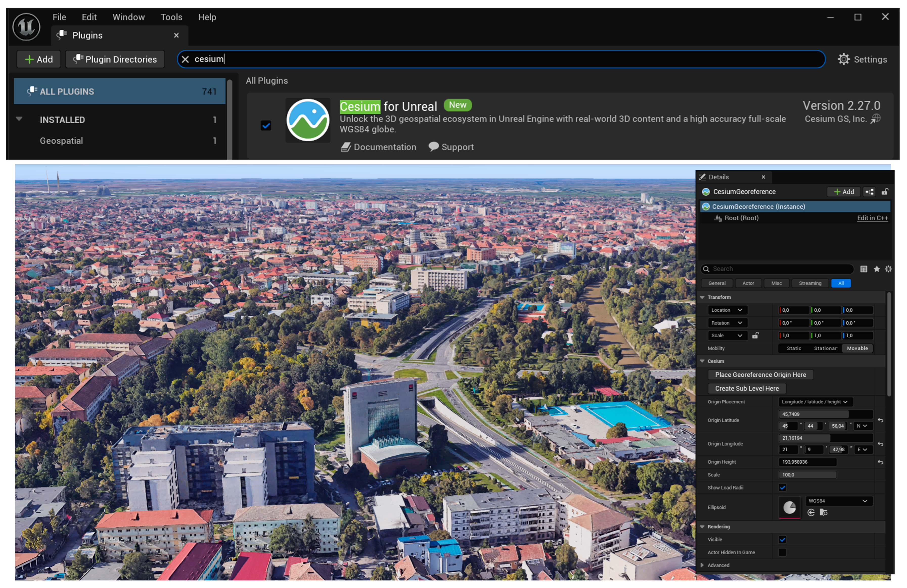Click the Root component icon
Image resolution: width=907 pixels, height=588 pixels.
point(718,218)
